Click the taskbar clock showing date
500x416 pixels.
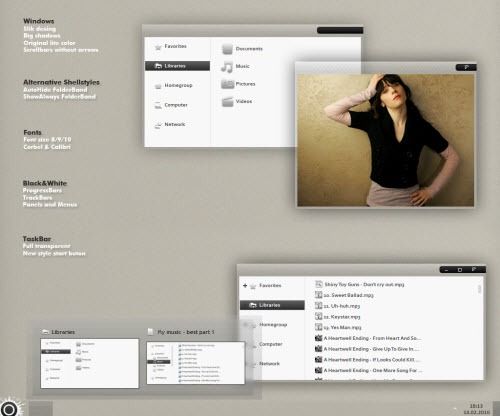476,409
